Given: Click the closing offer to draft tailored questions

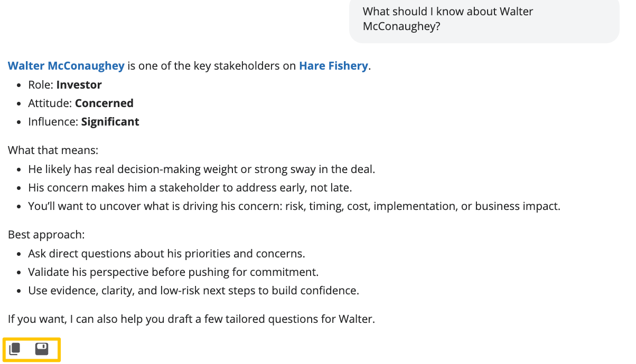Looking at the screenshot, I should (191, 319).
